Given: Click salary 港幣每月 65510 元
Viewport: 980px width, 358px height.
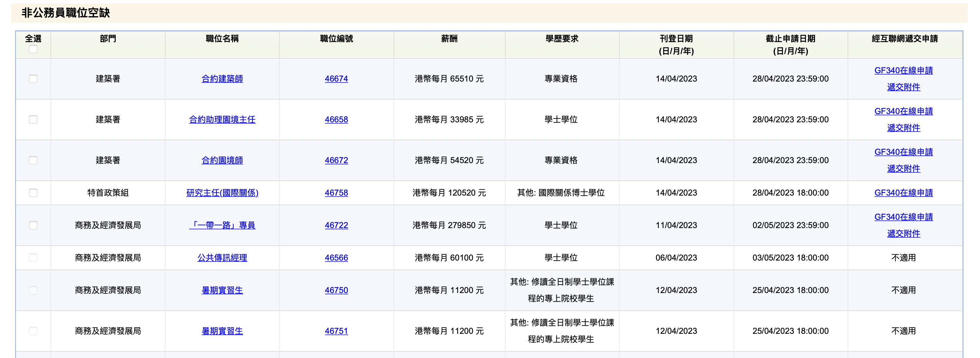Looking at the screenshot, I should click(x=449, y=79).
